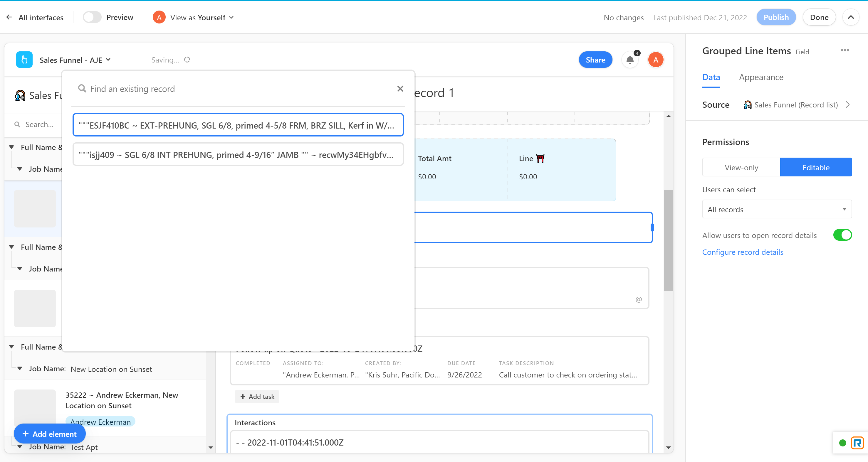
Task: Collapse Job Name Test Apt group
Action: point(20,447)
